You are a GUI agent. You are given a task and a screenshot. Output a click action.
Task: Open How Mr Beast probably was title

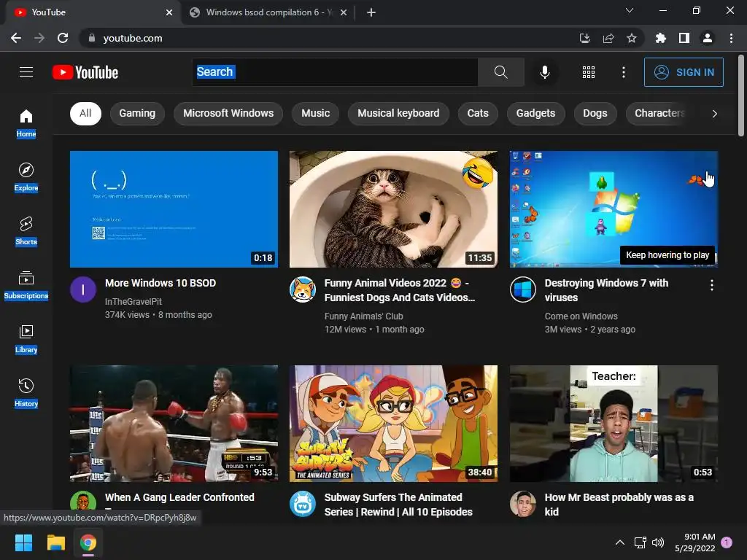[x=619, y=505]
